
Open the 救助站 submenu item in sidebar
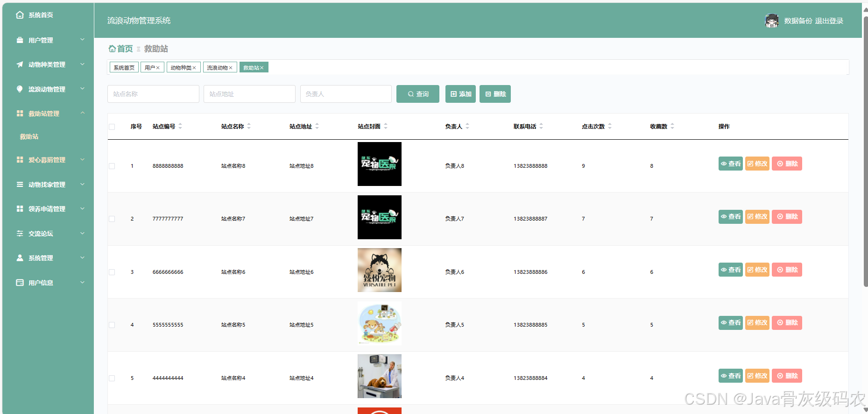tap(29, 136)
